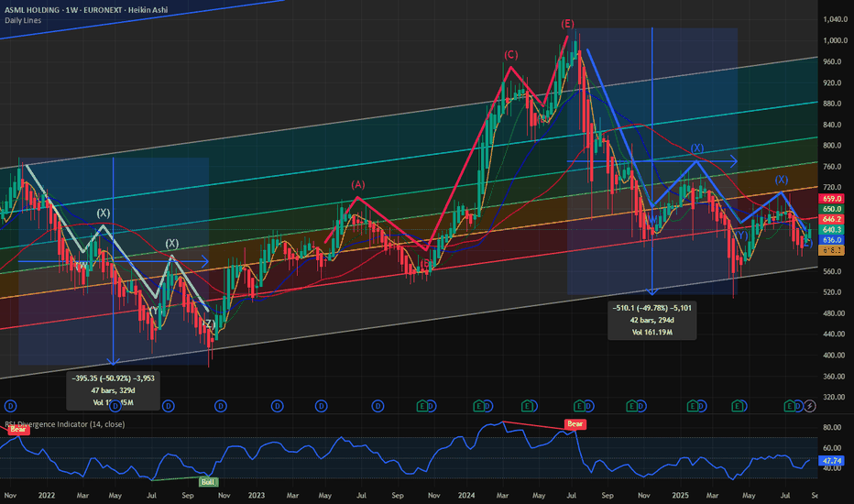
Task: Select the blue (X) label near February 2025
Action: pos(697,148)
